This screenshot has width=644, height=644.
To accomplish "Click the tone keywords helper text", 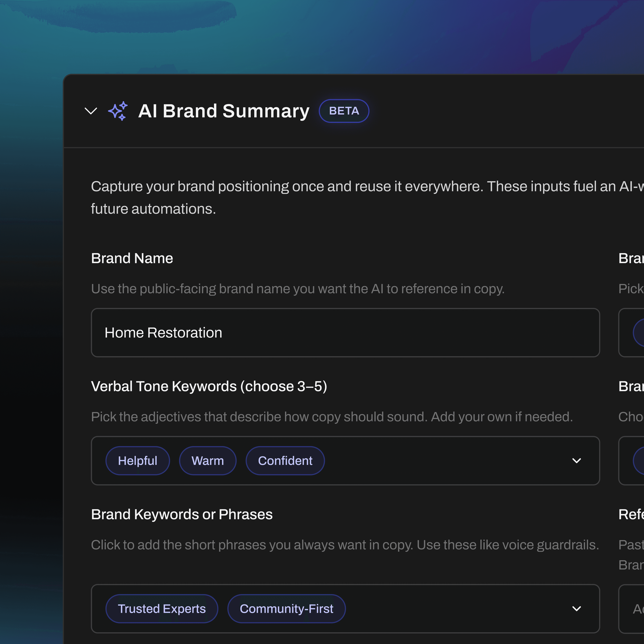I will tap(332, 417).
